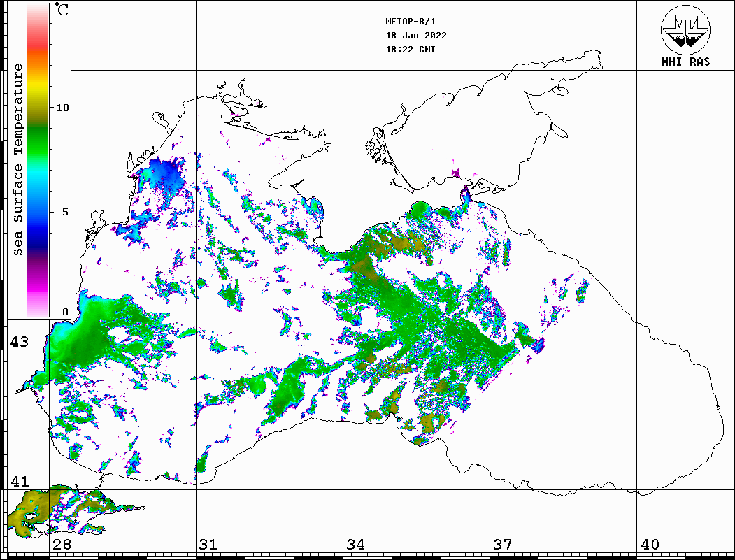This screenshot has width=735, height=560.
Task: Click the MHI RAS text under the logo
Action: click(x=685, y=62)
